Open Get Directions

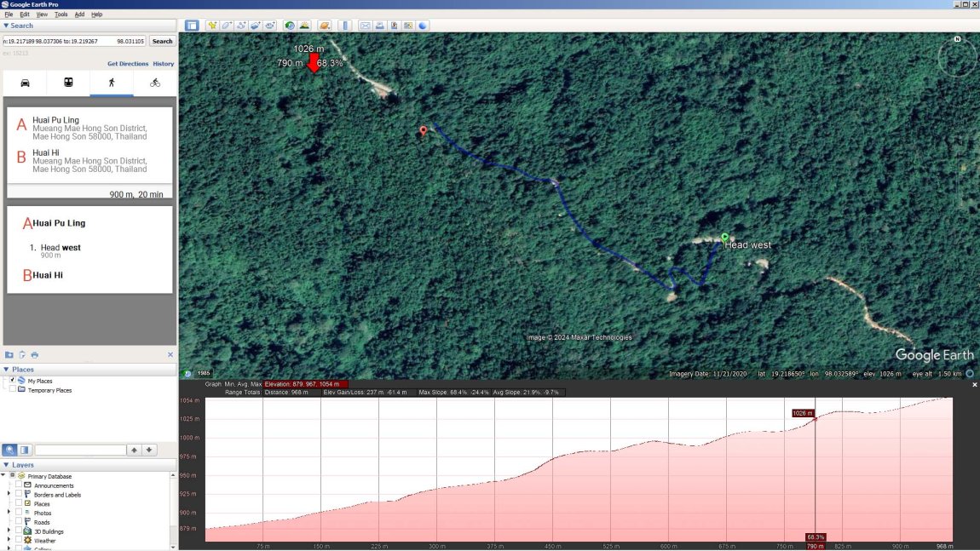coord(127,63)
